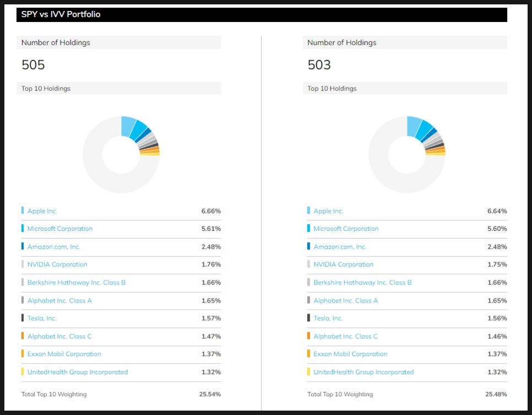Open Alphabet Inc. Class A in the left column
Viewport: 532px width, 415px height.
[x=59, y=300]
